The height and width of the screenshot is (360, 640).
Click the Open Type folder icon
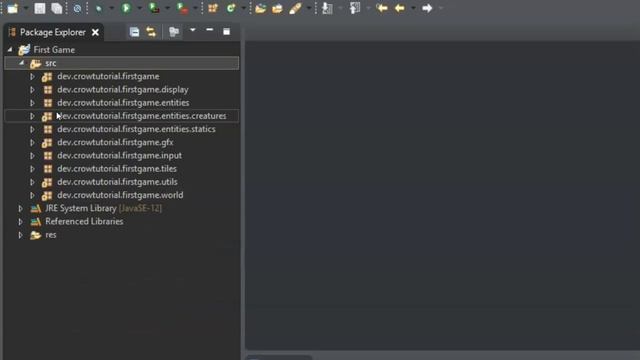pos(260,8)
